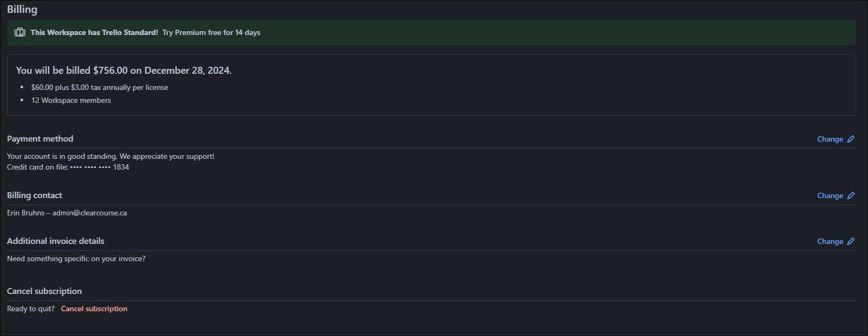Click the $60.00 plus $3.00 tax per license line
The height and width of the screenshot is (336, 868).
[x=99, y=87]
